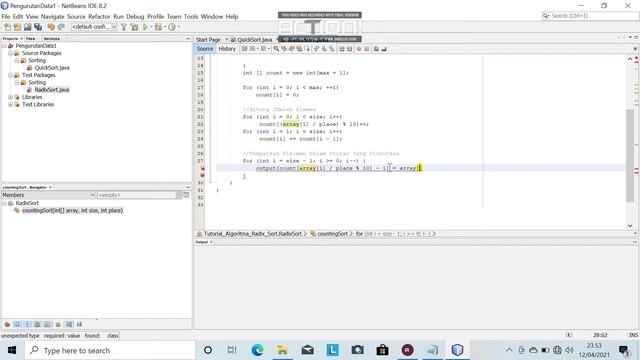The height and width of the screenshot is (360, 640).
Task: Toggle Show Inner Classes navigator filter
Action: 48,324
